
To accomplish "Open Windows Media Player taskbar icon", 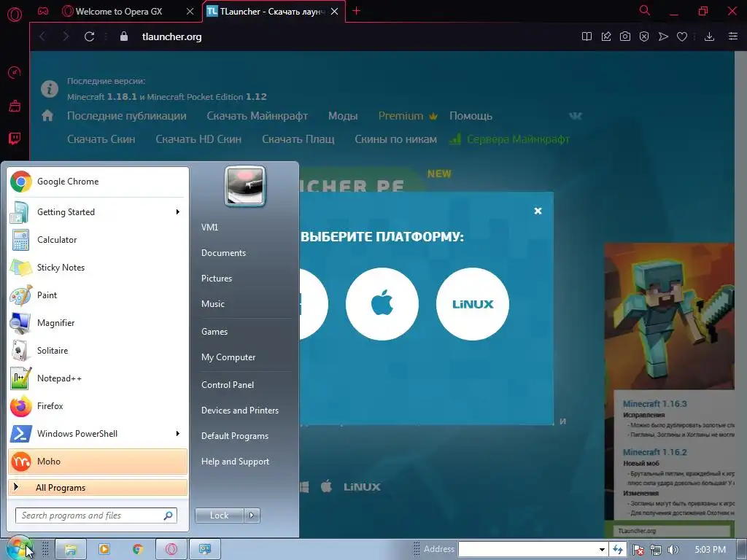I will pos(104,550).
